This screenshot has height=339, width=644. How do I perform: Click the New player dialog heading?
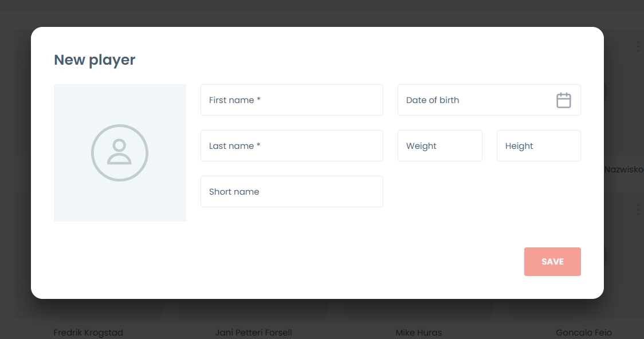coord(95,60)
